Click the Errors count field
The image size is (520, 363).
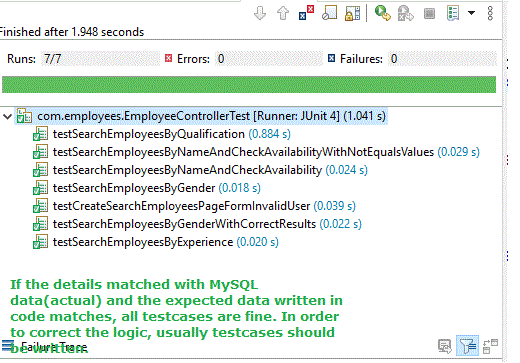[x=269, y=59]
